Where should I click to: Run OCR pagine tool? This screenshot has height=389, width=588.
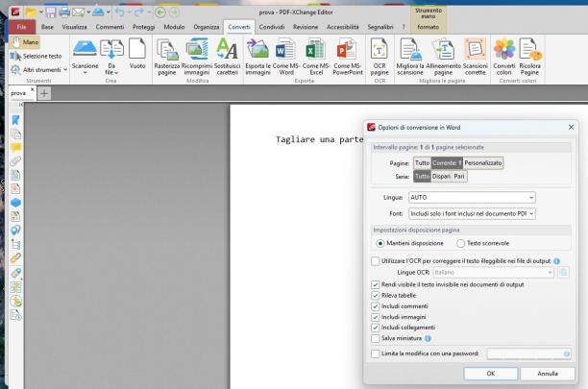380,57
